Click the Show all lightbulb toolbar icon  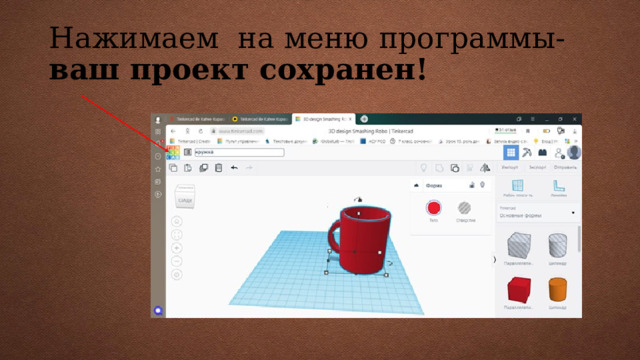(423, 168)
